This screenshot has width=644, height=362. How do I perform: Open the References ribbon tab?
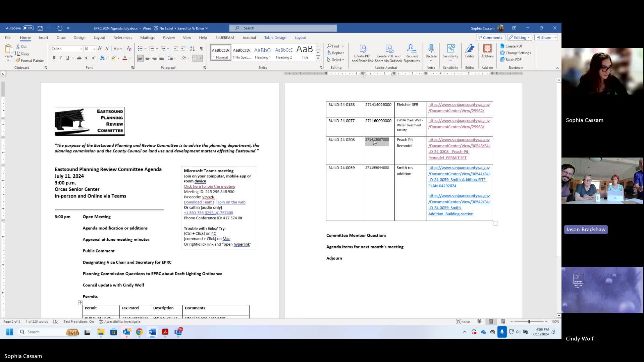point(122,38)
